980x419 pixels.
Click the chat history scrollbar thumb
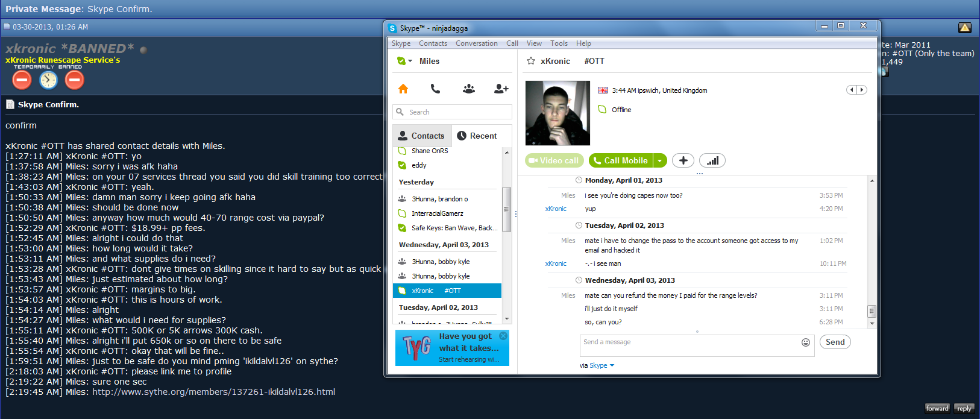tap(872, 311)
